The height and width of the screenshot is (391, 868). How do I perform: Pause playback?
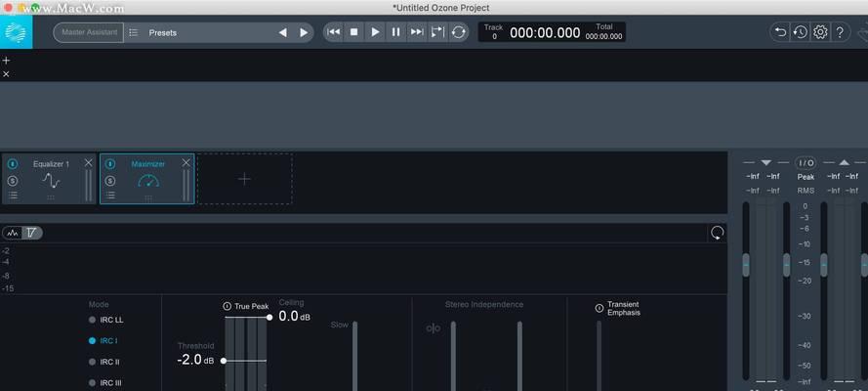point(395,32)
